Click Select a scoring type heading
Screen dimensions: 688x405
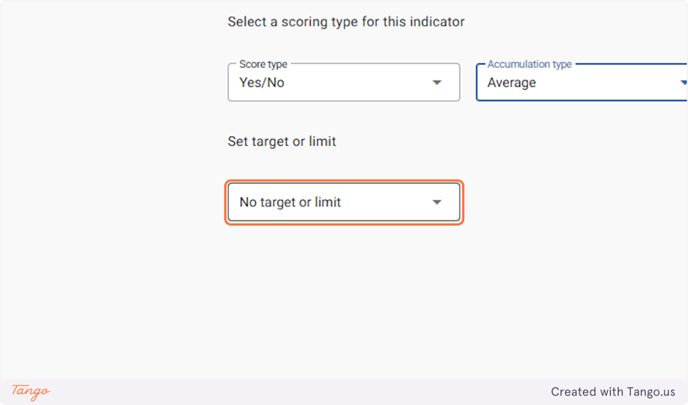[x=346, y=22]
